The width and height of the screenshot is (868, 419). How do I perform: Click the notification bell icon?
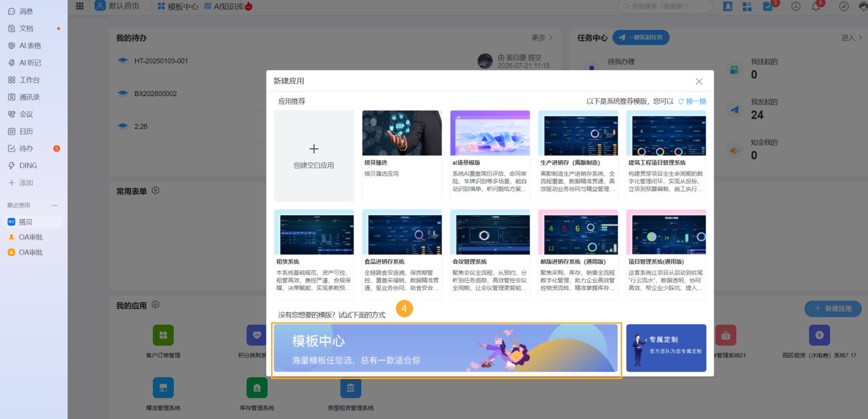(x=816, y=6)
